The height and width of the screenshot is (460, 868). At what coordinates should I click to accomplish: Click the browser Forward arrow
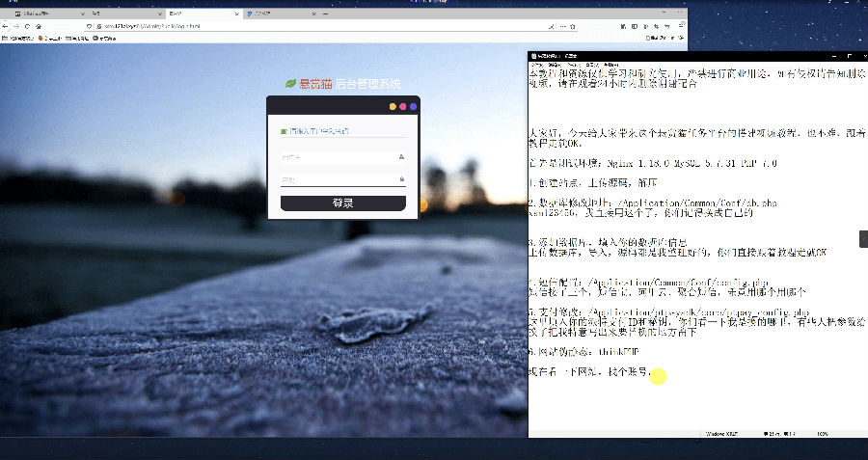click(x=16, y=26)
